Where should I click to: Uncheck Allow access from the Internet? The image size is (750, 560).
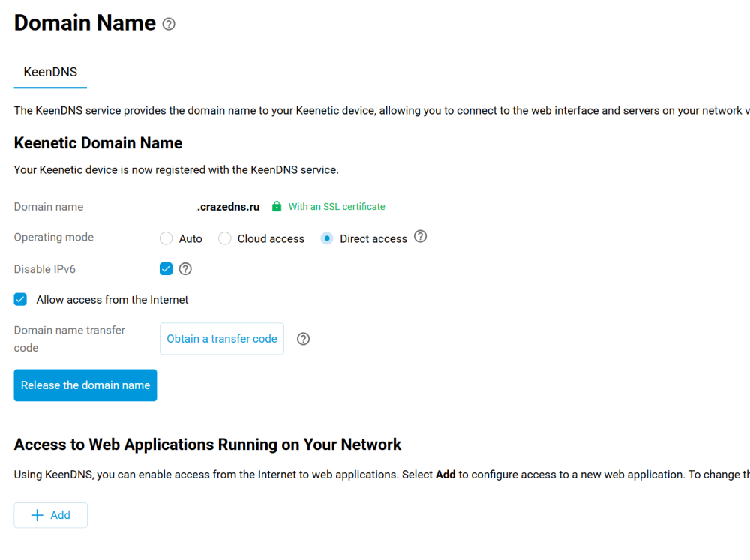point(20,300)
